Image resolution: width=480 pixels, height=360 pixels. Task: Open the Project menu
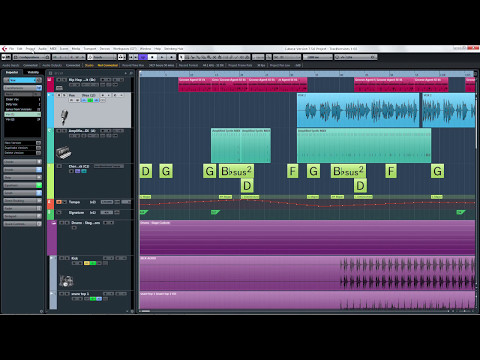click(30, 49)
